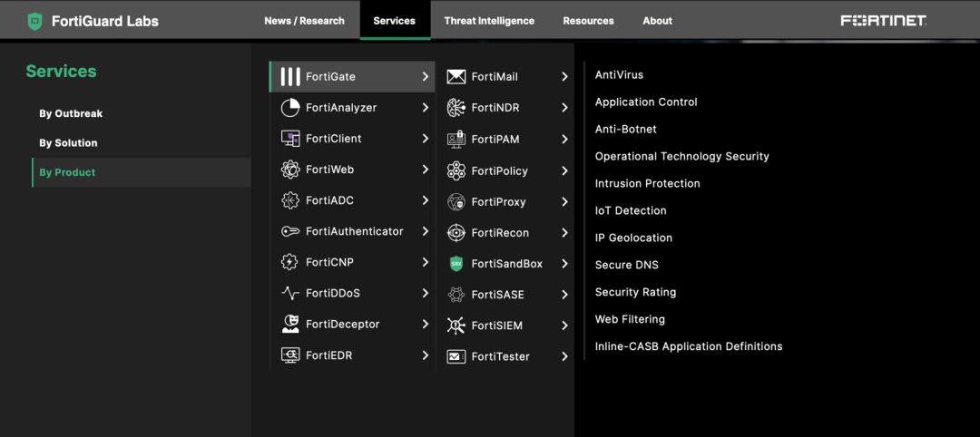Expand the FortiNDR submenu arrow

tap(564, 108)
